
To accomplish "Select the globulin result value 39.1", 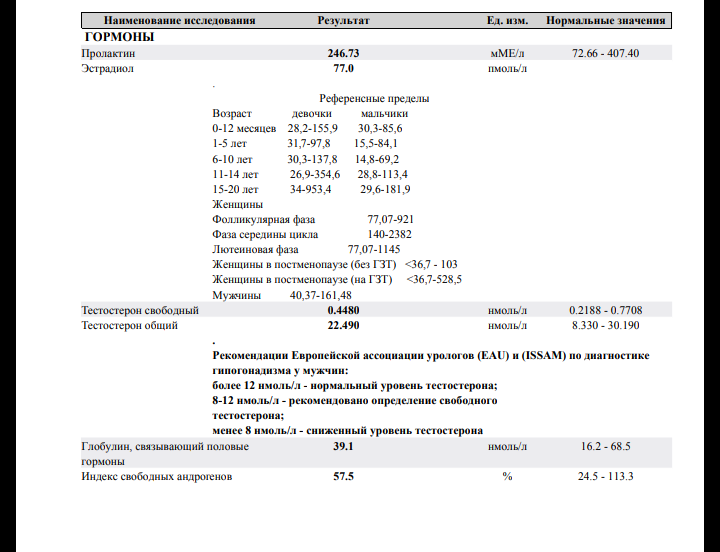I will click(x=343, y=447).
